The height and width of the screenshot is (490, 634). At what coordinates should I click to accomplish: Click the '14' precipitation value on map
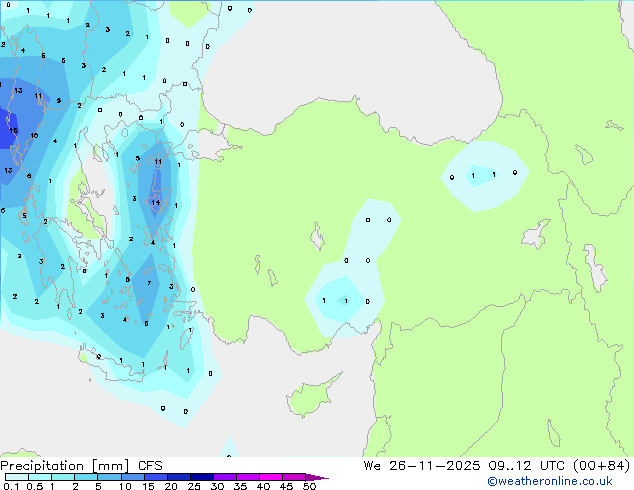pyautogui.click(x=156, y=203)
